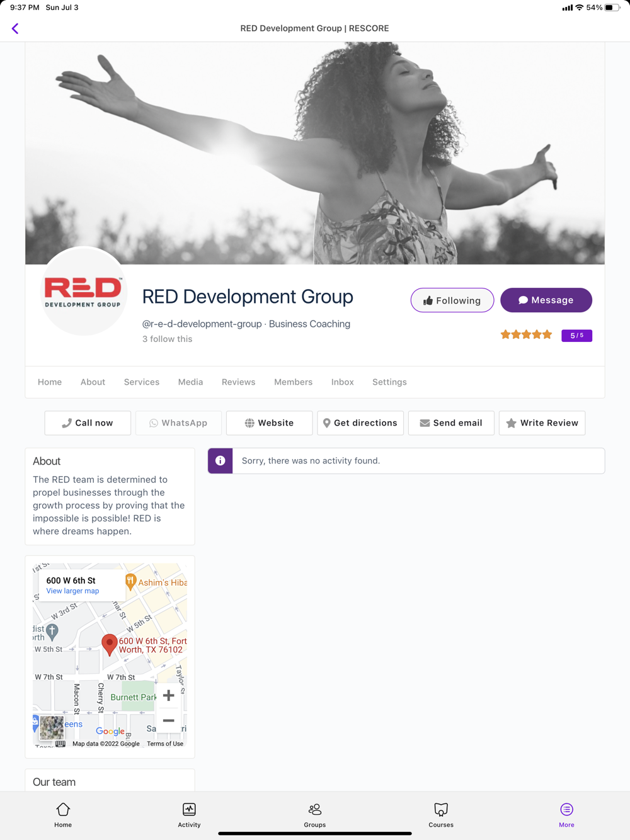
Task: Zoom in on the map with plus
Action: 168,696
